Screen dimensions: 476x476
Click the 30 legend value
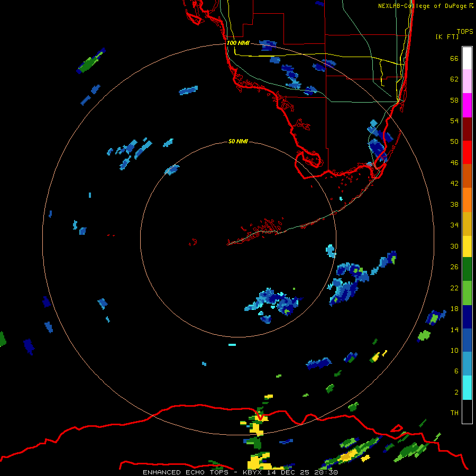[x=454, y=246]
